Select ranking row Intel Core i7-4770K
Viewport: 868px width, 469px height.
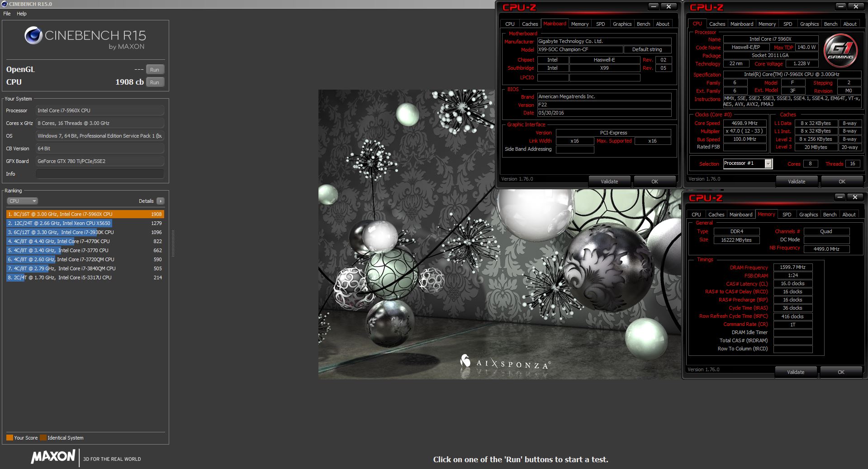[x=85, y=241]
